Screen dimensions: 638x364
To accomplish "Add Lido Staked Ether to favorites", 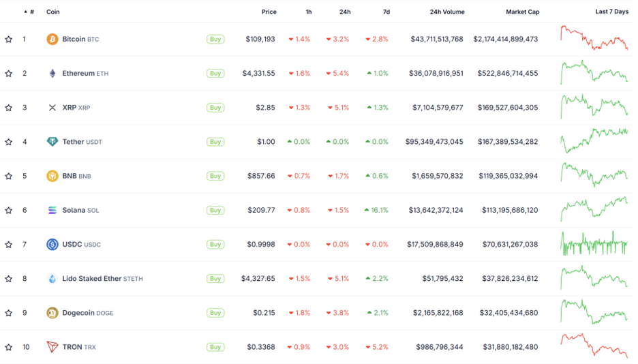I will point(9,279).
